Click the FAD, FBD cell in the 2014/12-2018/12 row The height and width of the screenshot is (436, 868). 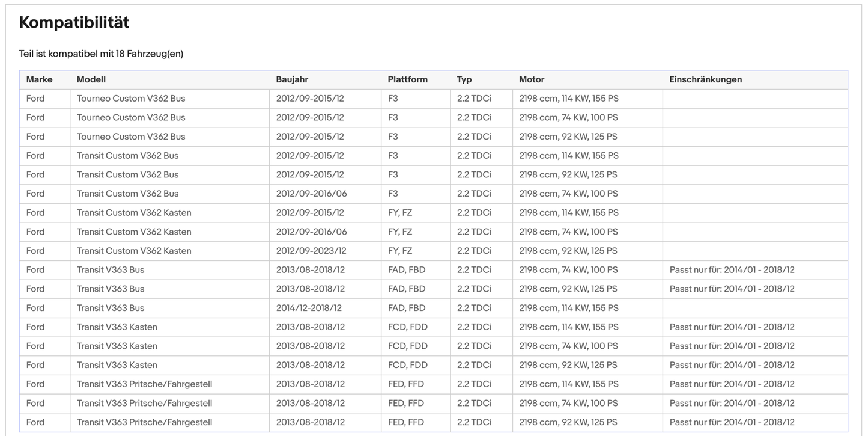point(406,308)
